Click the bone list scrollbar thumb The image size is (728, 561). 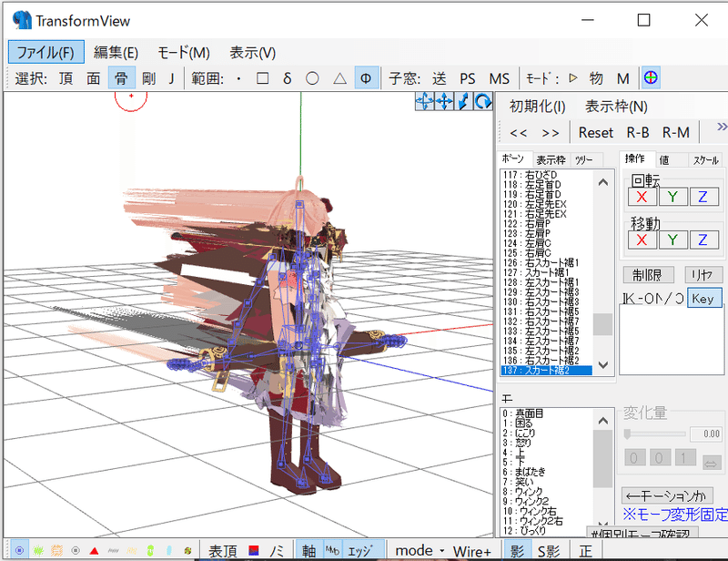pyautogui.click(x=603, y=324)
